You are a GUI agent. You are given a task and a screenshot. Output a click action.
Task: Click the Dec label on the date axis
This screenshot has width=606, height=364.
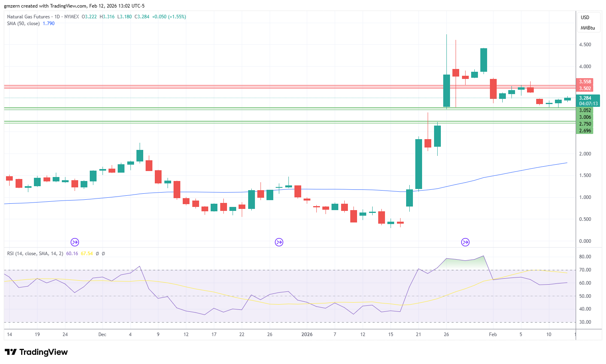point(103,334)
